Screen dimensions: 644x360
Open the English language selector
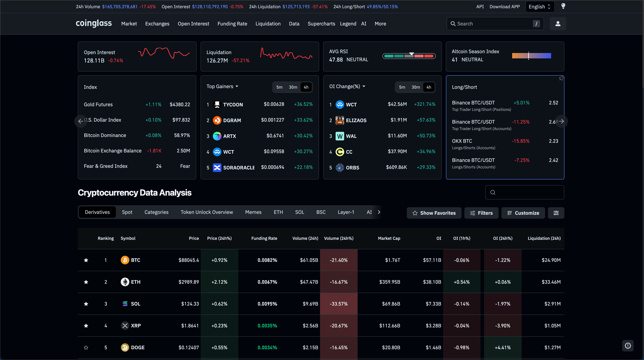pos(540,7)
